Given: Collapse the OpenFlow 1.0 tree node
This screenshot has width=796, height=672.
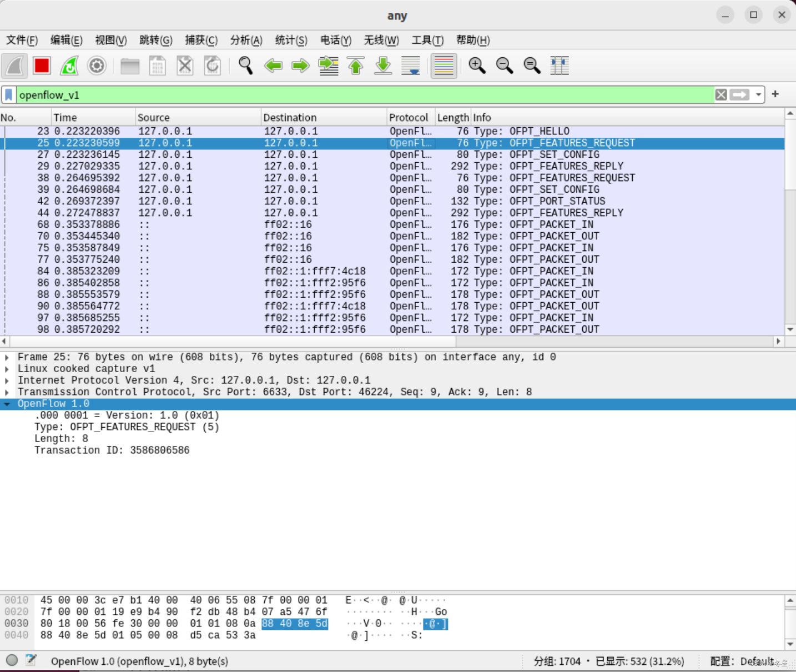Looking at the screenshot, I should pos(7,404).
